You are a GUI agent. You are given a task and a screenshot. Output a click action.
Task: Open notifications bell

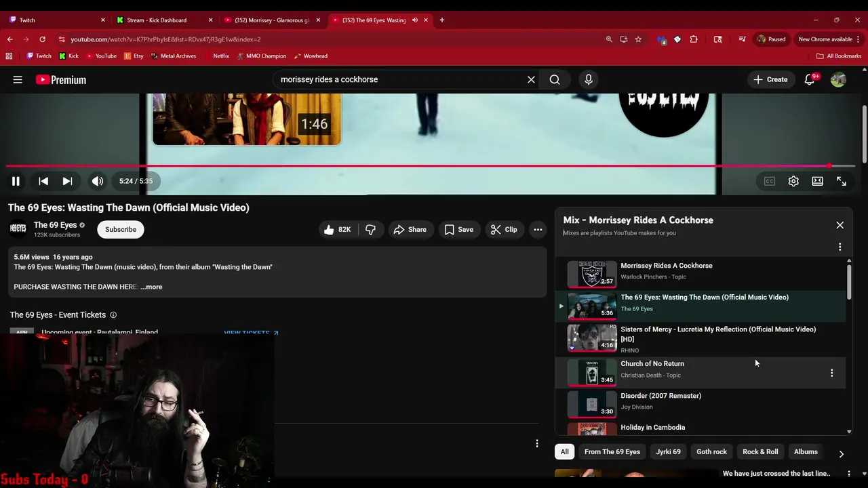pos(810,79)
